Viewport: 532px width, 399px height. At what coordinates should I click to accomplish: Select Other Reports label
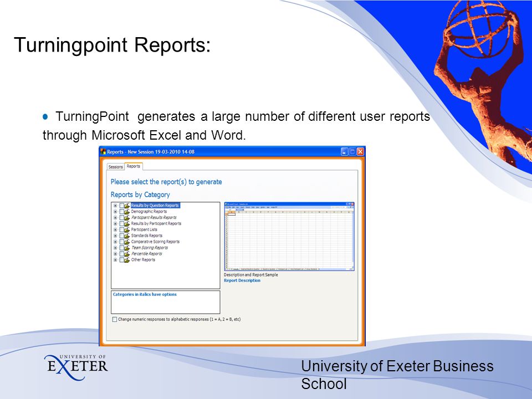pyautogui.click(x=143, y=260)
